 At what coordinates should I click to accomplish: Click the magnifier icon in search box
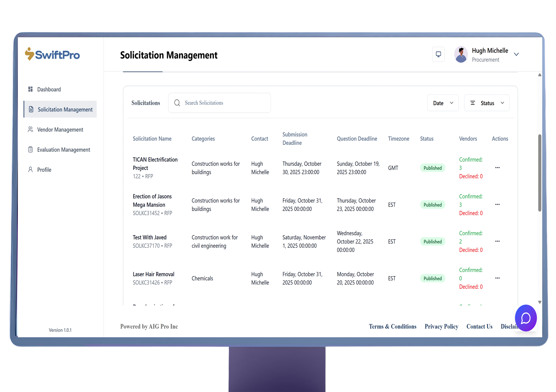tap(177, 103)
